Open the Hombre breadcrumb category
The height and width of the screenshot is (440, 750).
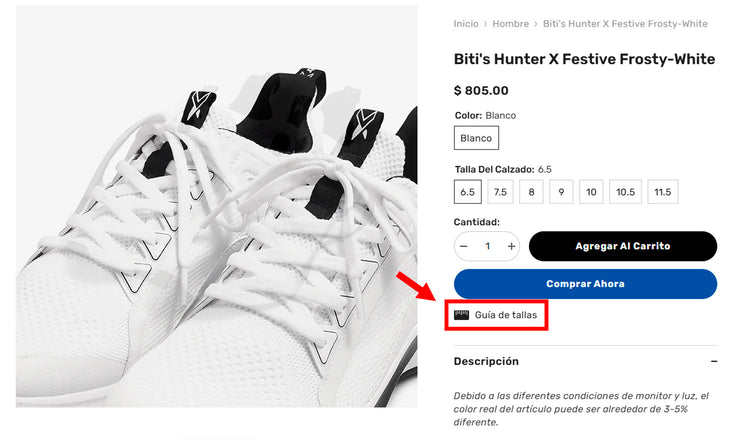tap(510, 23)
